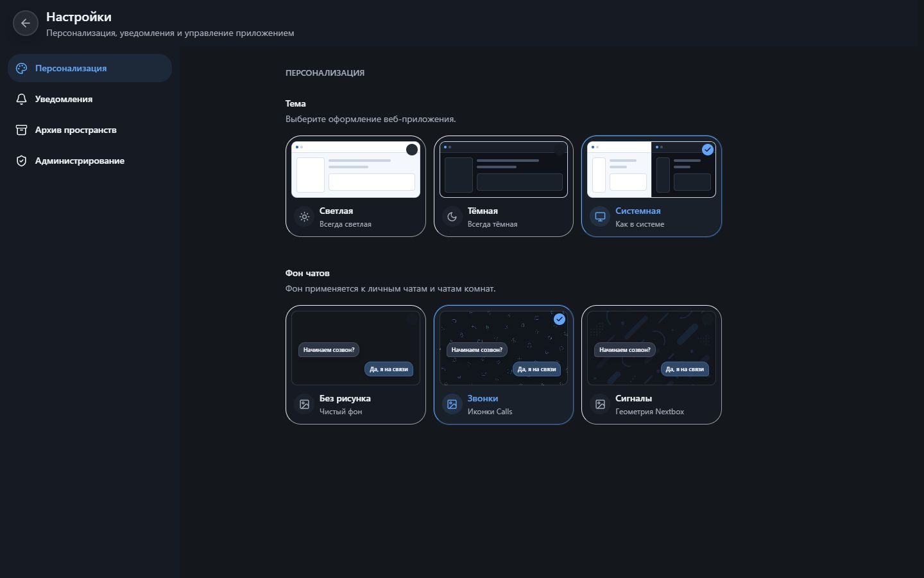Click the bell icon beside Уведомления
Screen dimensions: 924x578
21,99
